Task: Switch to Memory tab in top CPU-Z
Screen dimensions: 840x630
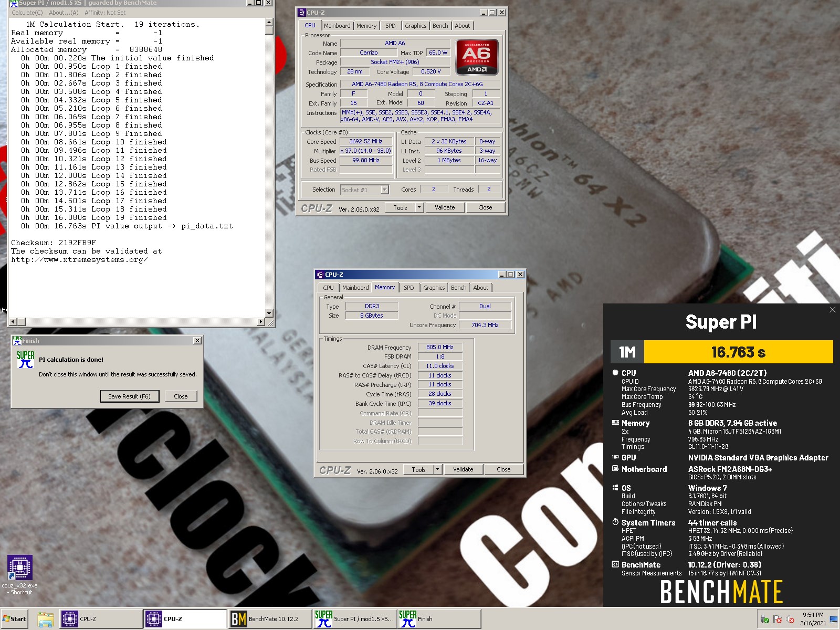Action: click(x=366, y=26)
